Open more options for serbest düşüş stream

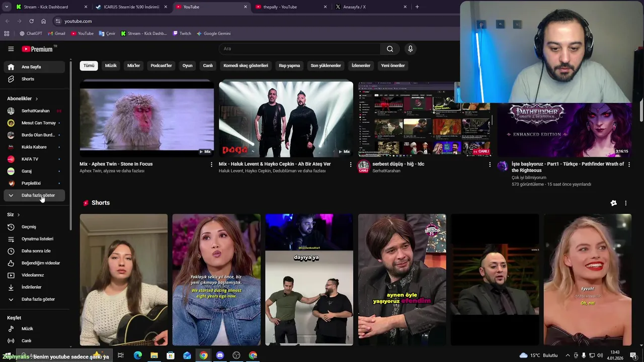(490, 164)
